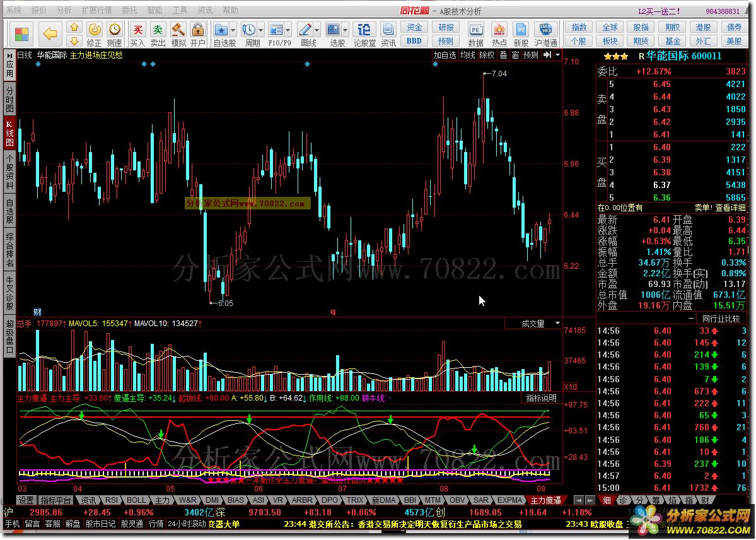Open the 数据 PE data icon
The width and height of the screenshot is (756, 540).
click(475, 30)
